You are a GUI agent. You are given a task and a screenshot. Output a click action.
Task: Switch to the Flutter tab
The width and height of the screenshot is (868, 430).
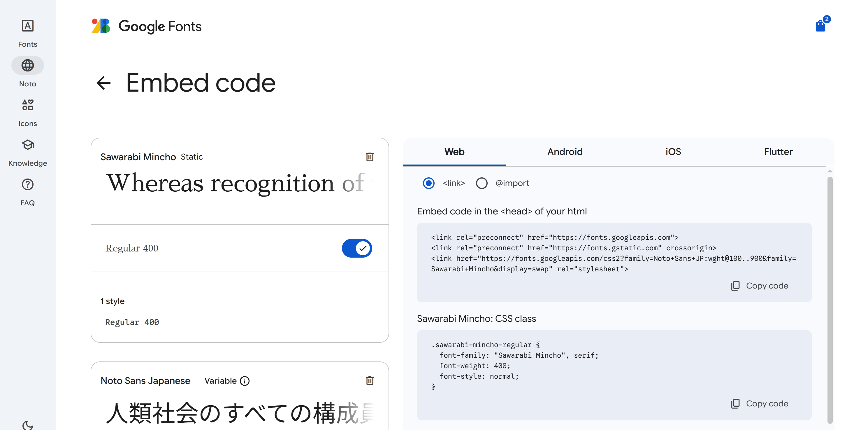pos(778,152)
